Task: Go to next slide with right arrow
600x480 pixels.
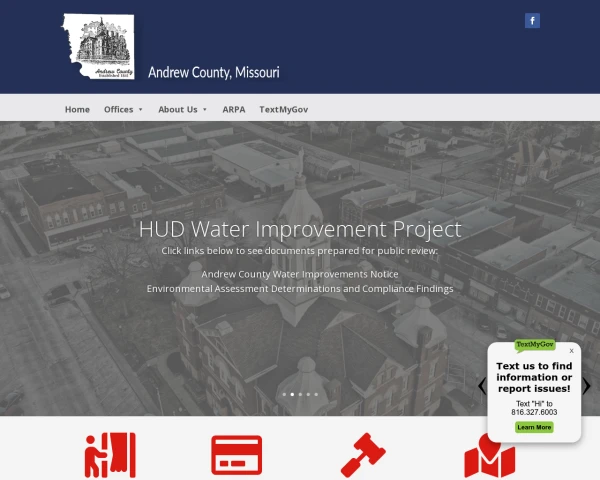Action: coord(586,386)
